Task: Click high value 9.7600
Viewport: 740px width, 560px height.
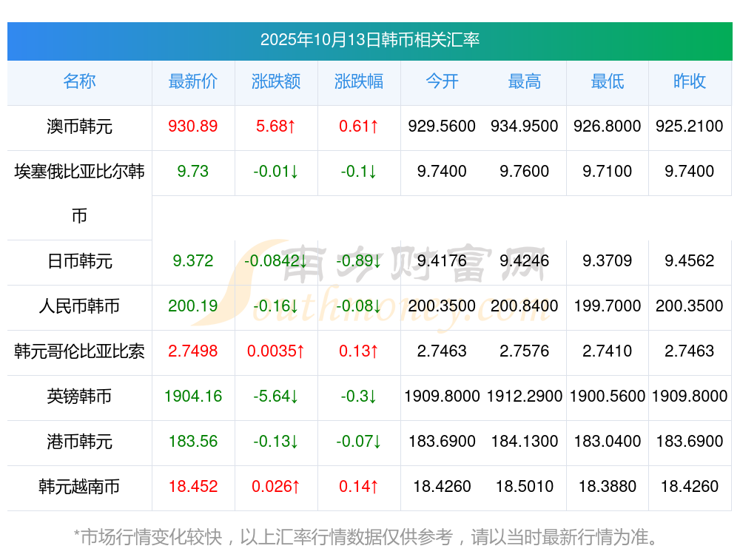Action: (x=525, y=172)
